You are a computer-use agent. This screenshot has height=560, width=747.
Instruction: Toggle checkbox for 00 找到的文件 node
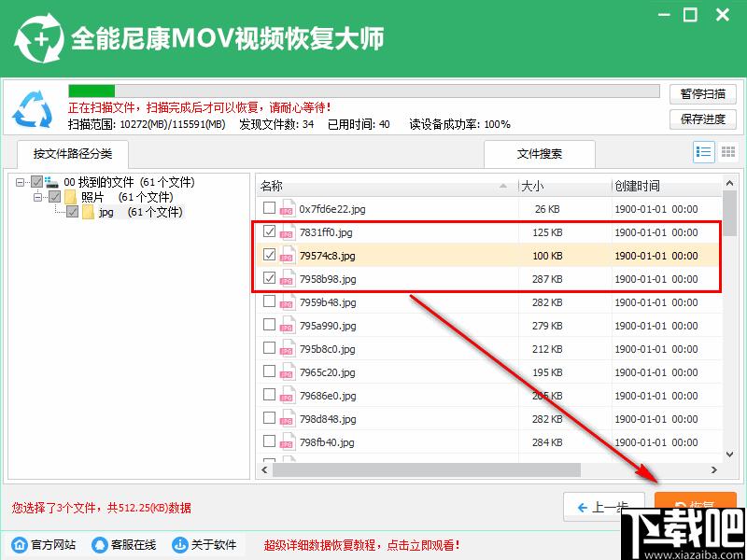coord(36,182)
